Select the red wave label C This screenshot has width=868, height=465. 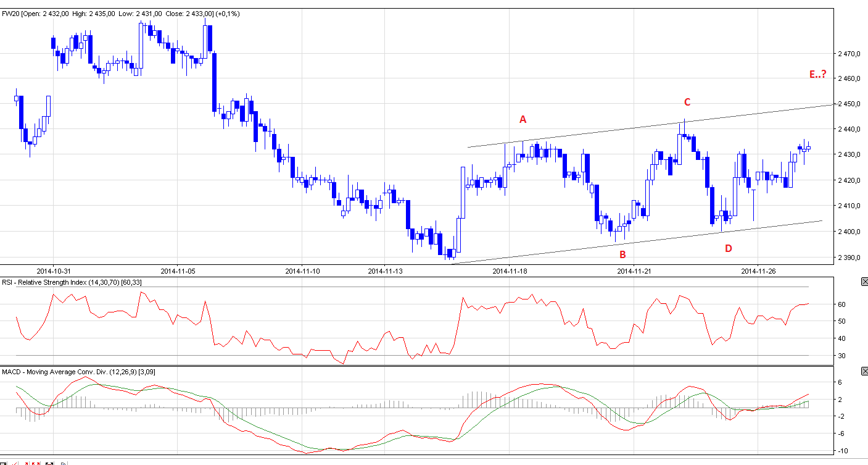coord(687,102)
